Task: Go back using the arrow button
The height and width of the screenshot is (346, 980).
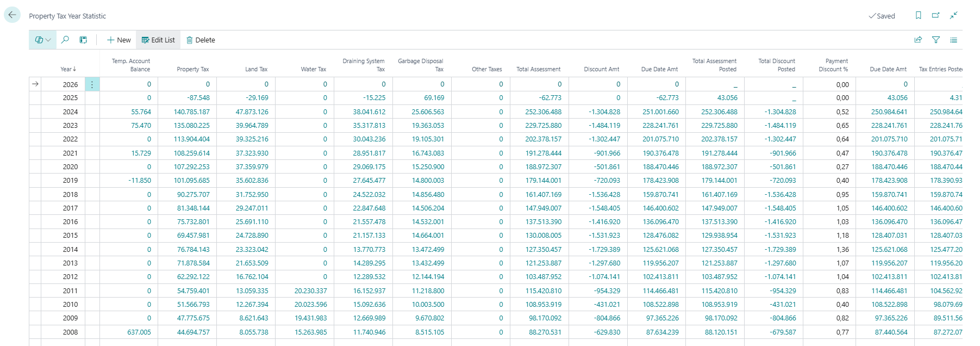Action: [12, 15]
